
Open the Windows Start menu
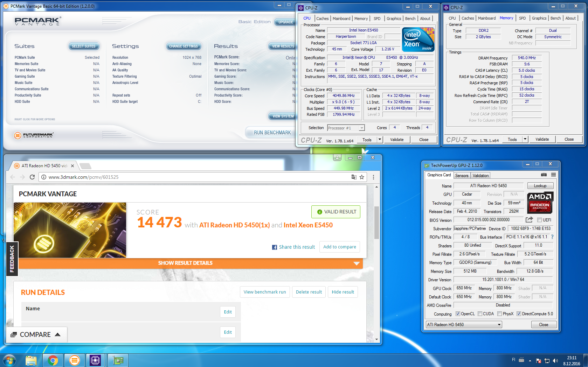click(9, 360)
